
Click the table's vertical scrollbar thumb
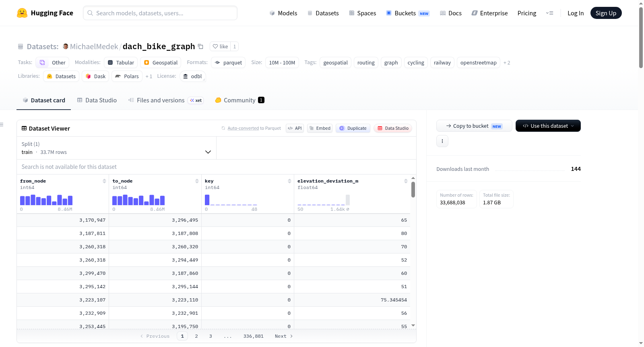[x=413, y=189]
